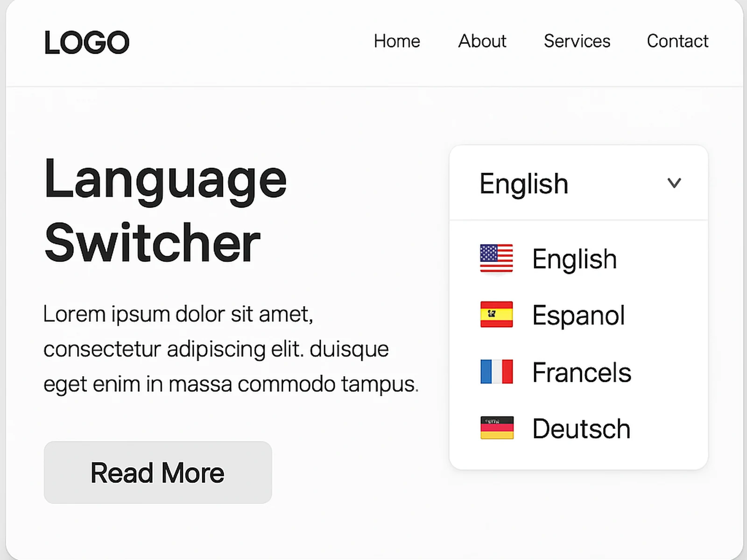Click the LOGO in the header
This screenshot has height=560, width=747.
pyautogui.click(x=86, y=42)
